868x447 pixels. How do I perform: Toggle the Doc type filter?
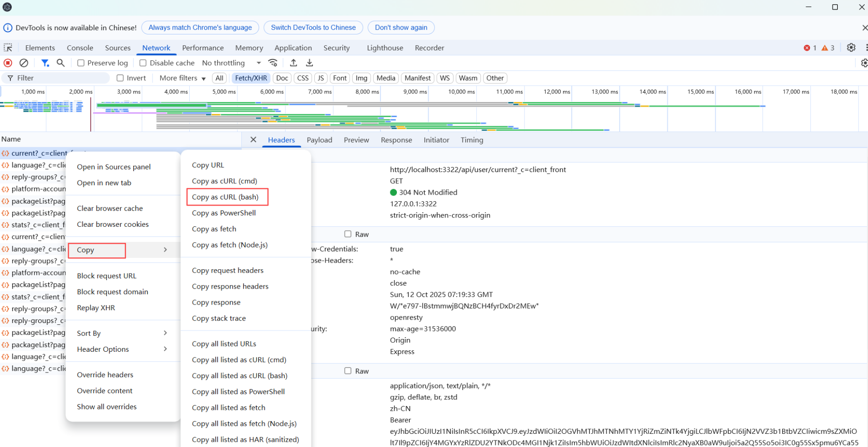(282, 78)
